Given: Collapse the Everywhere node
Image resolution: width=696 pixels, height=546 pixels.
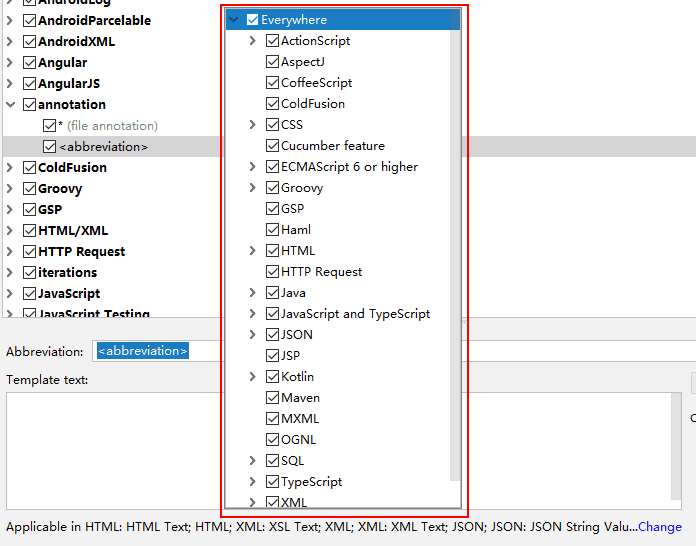Looking at the screenshot, I should click(x=233, y=20).
